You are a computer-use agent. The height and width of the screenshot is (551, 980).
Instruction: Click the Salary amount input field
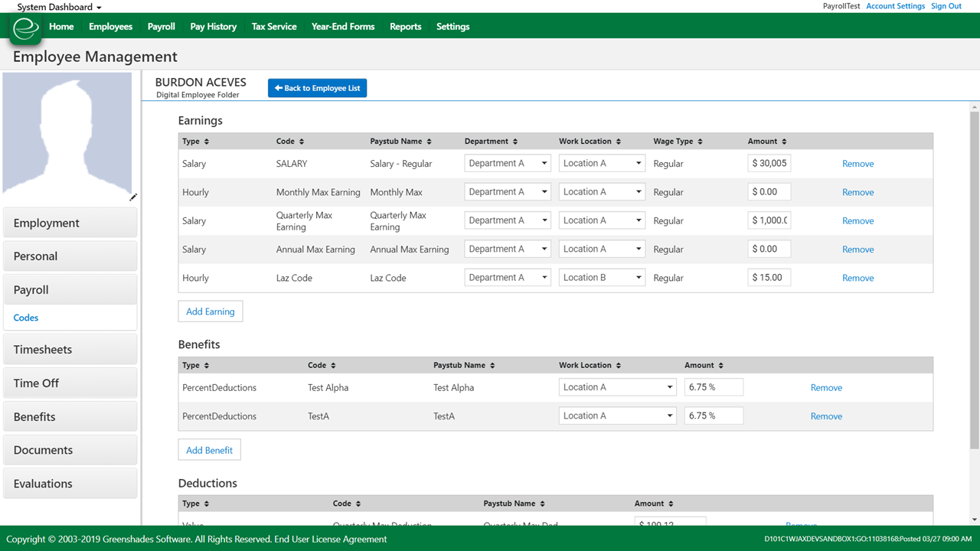tap(769, 164)
